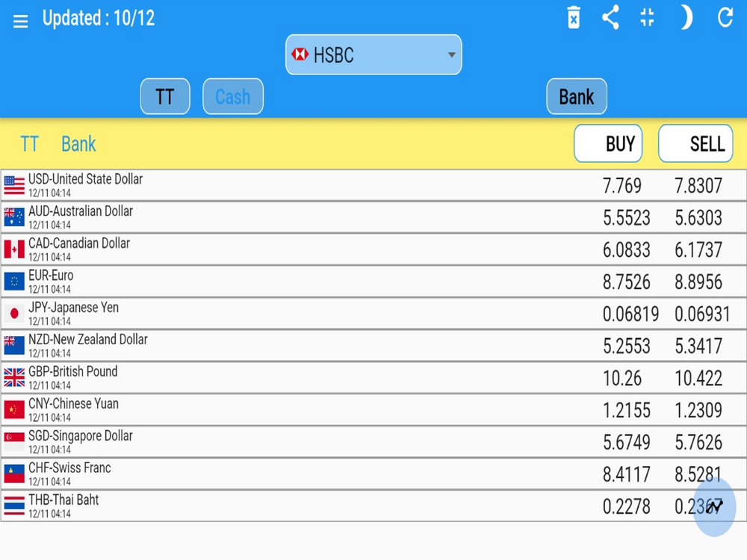Select EUR-Euro row

coord(373,281)
